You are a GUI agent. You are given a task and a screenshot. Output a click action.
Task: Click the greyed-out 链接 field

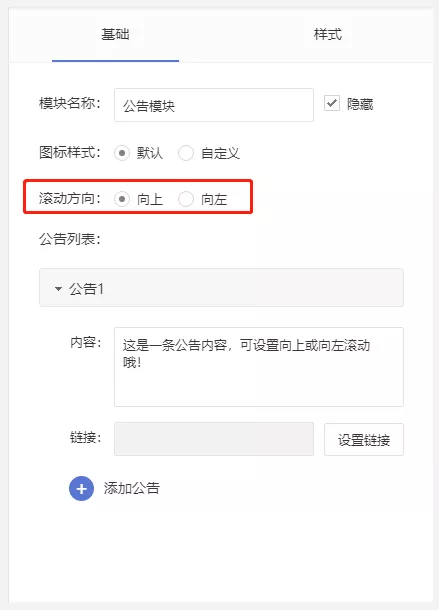[214, 439]
